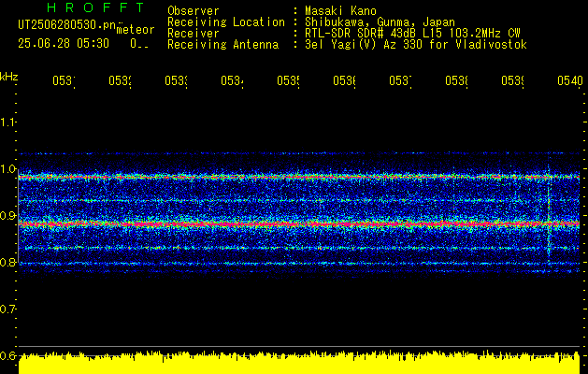Click the 0538 time marker

(456, 80)
